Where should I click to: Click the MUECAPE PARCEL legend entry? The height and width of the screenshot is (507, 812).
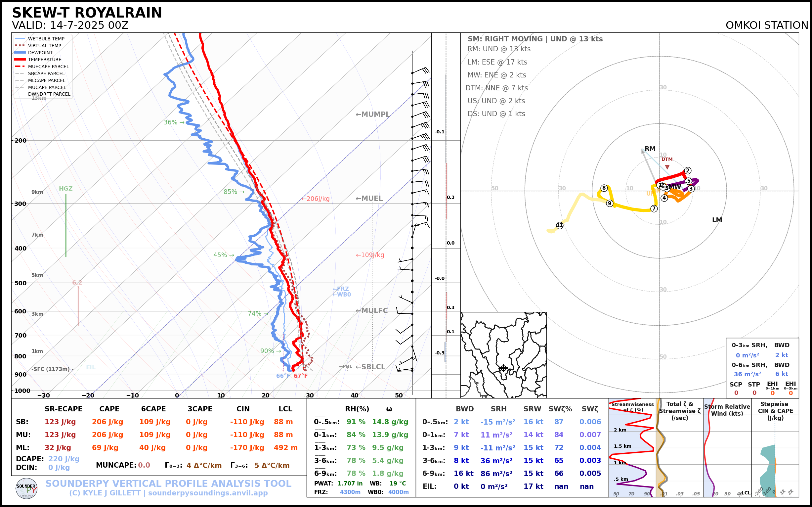point(48,67)
